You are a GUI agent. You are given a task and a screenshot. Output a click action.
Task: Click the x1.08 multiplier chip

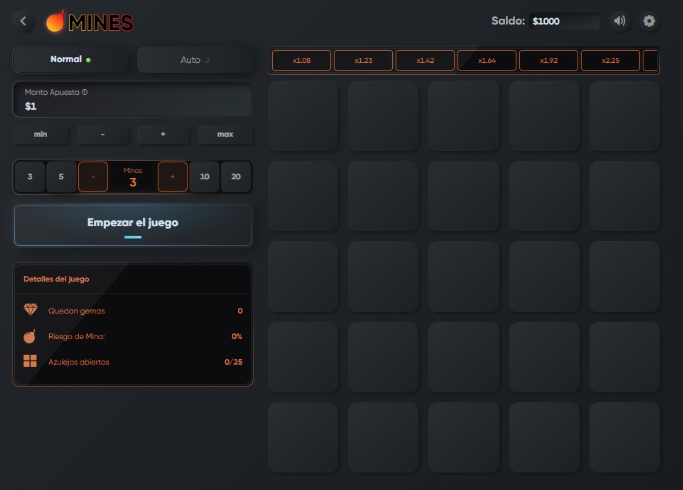point(301,61)
